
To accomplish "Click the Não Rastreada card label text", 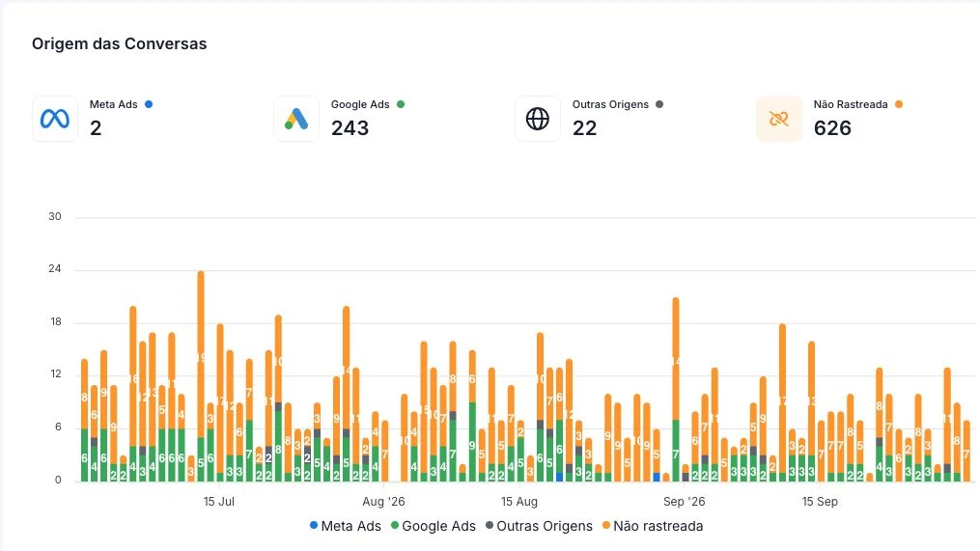I will [x=851, y=104].
